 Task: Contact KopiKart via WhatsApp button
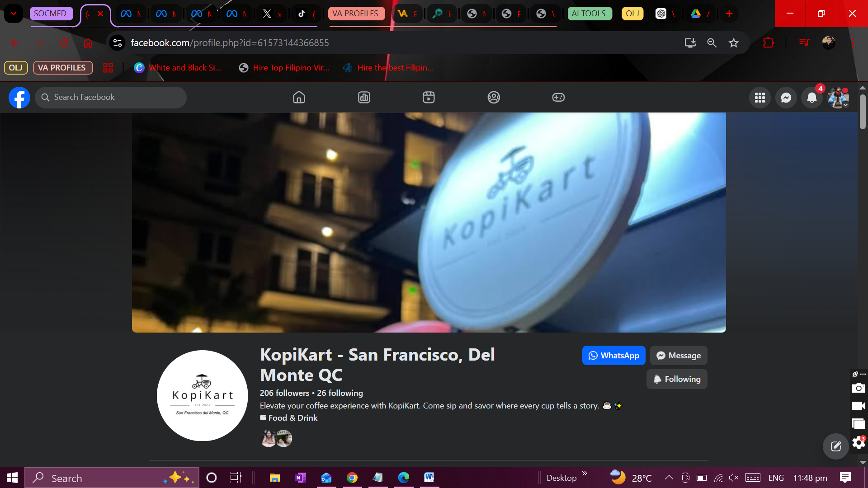613,356
